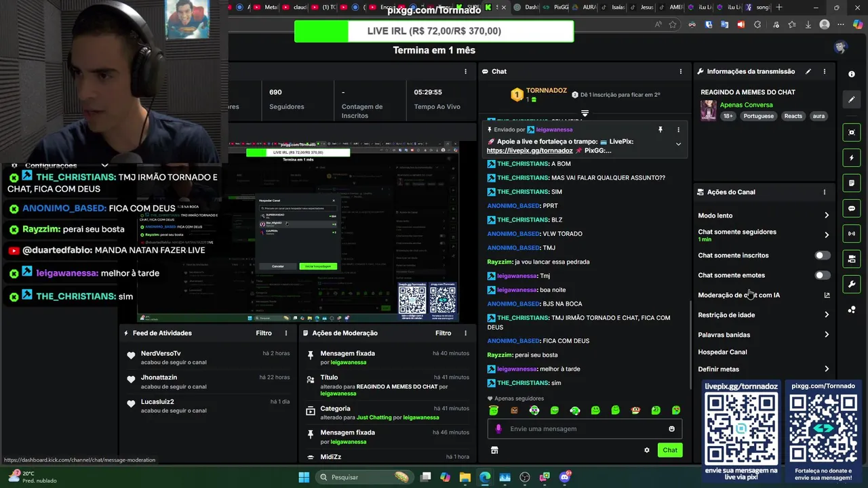Switch to the Isaías browser tab

(614, 7)
